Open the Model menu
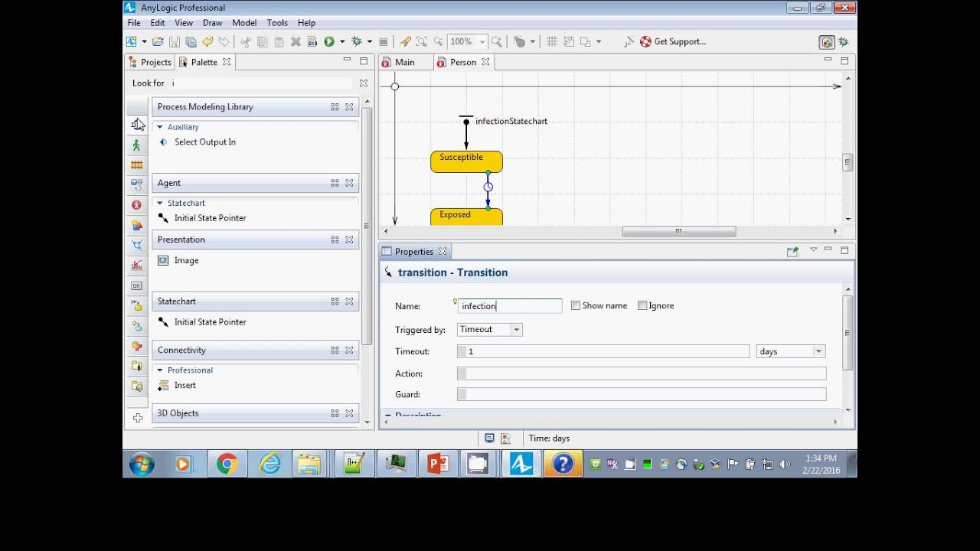Screen dimensions: 980x551 tap(244, 23)
